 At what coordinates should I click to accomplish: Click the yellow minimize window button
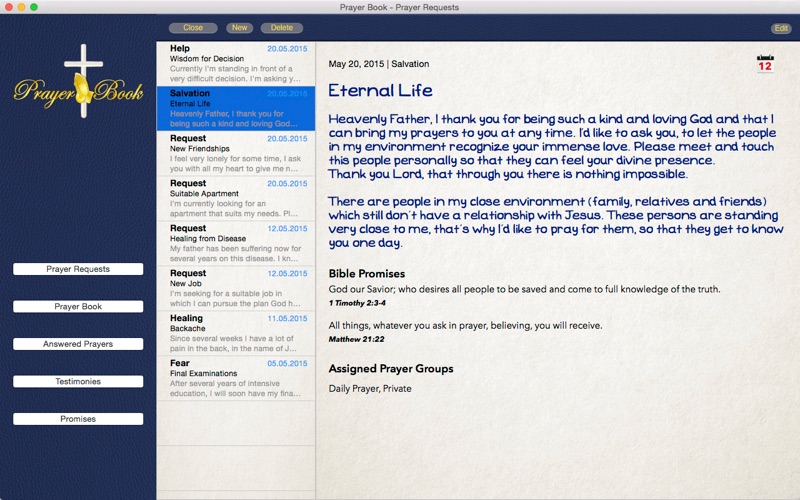tap(21, 7)
